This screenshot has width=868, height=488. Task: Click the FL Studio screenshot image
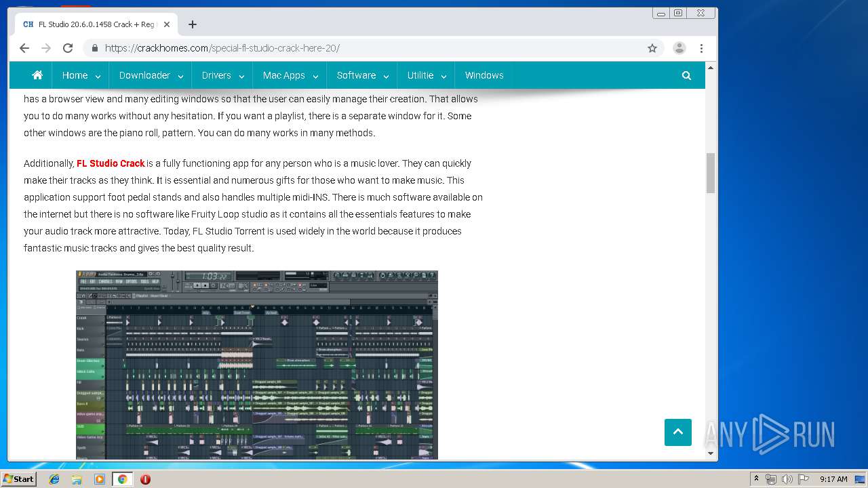tap(257, 365)
